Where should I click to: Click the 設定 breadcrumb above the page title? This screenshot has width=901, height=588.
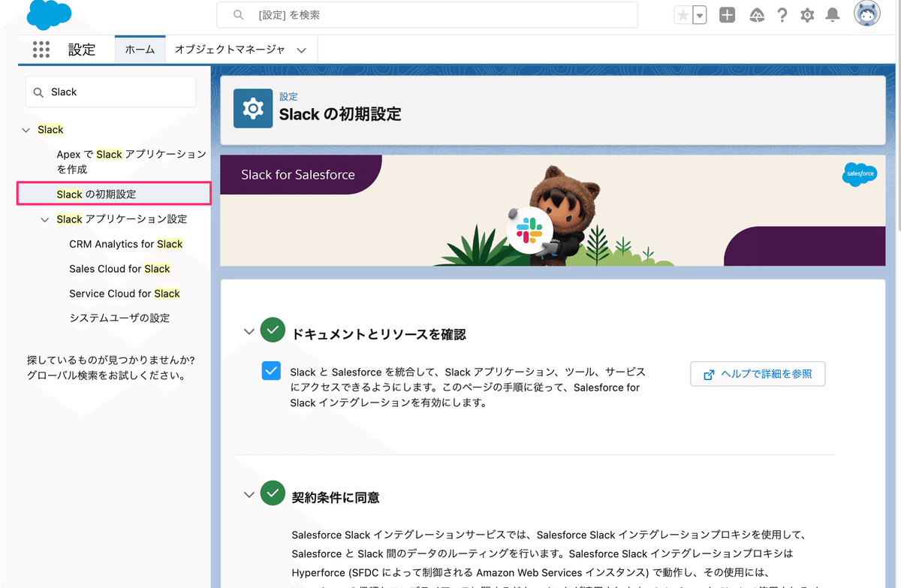(288, 97)
